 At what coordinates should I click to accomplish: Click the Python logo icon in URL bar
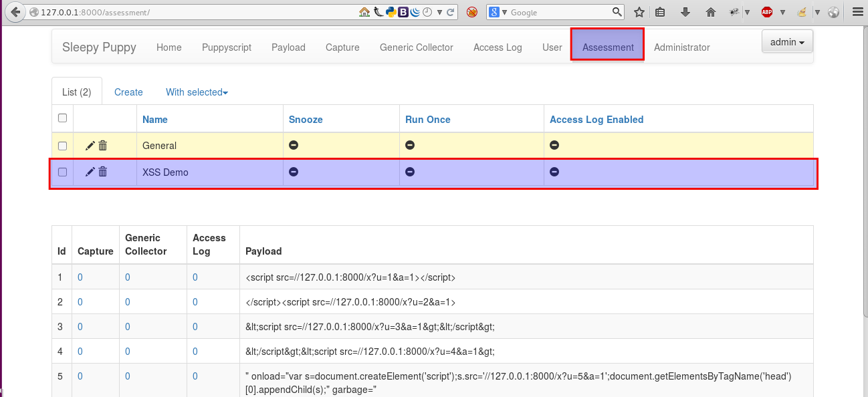(390, 12)
